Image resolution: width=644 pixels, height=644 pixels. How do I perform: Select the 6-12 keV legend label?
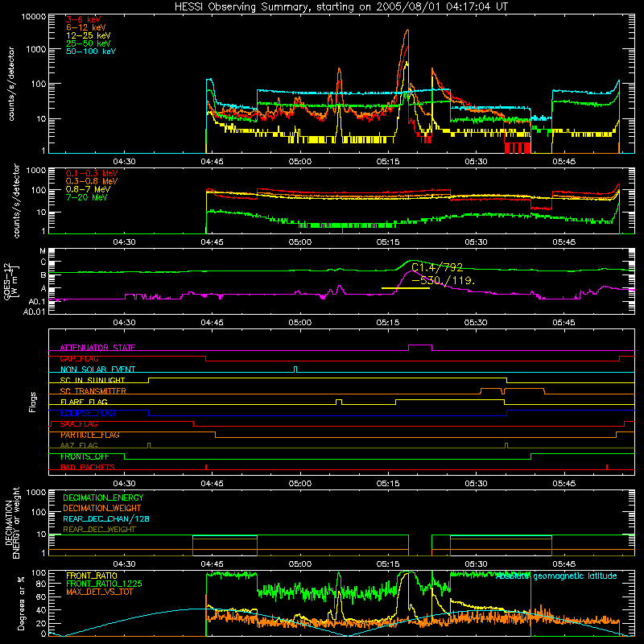click(86, 27)
